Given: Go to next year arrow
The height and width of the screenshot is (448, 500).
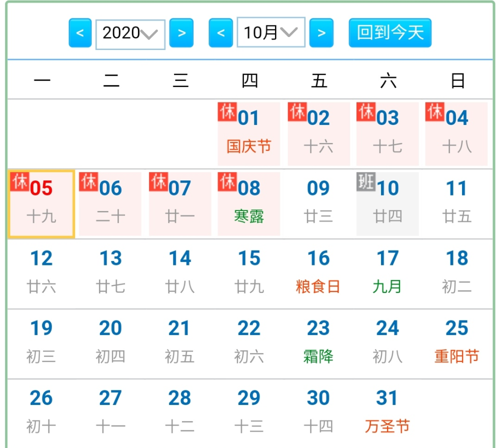Looking at the screenshot, I should [x=181, y=33].
